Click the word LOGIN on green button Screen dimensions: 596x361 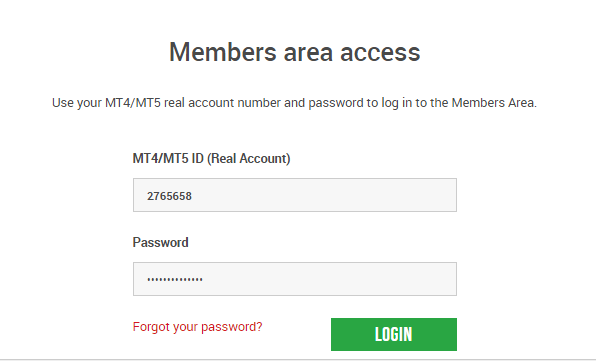coord(394,334)
